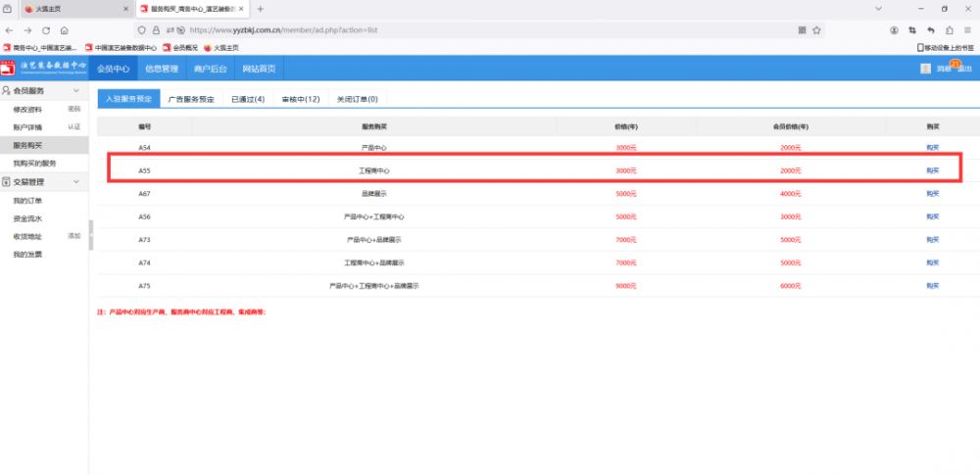The height and width of the screenshot is (475, 980).
Task: Open the 审核中(12) tab
Action: pos(301,99)
